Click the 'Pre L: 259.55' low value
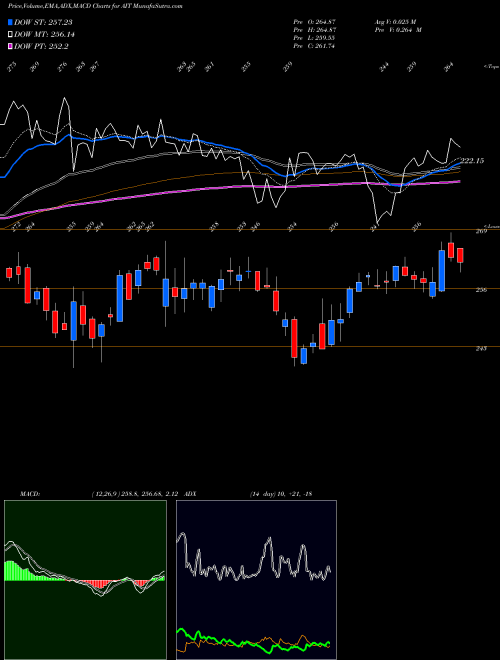500x660 pixels. tap(314, 38)
